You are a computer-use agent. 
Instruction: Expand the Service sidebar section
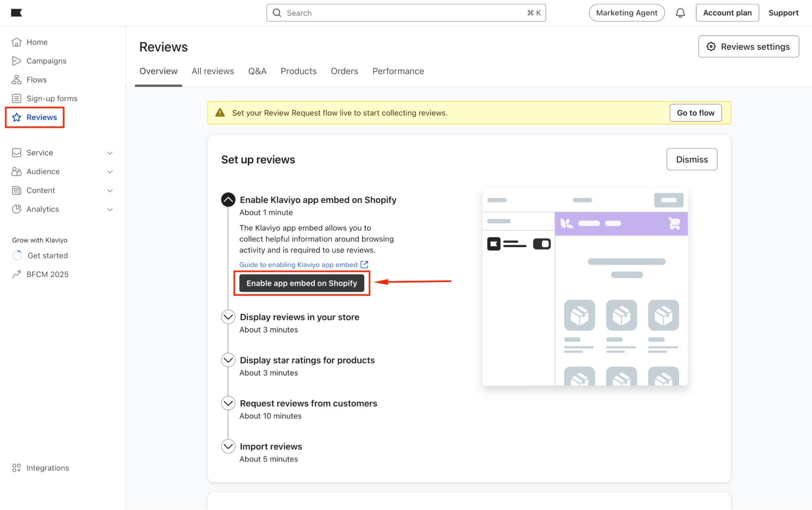tap(110, 153)
